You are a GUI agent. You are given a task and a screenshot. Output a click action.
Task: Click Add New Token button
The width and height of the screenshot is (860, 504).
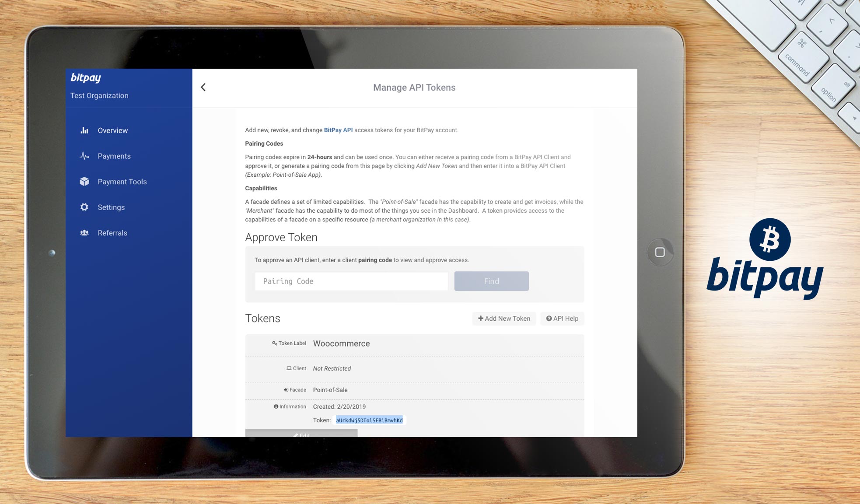coord(504,318)
